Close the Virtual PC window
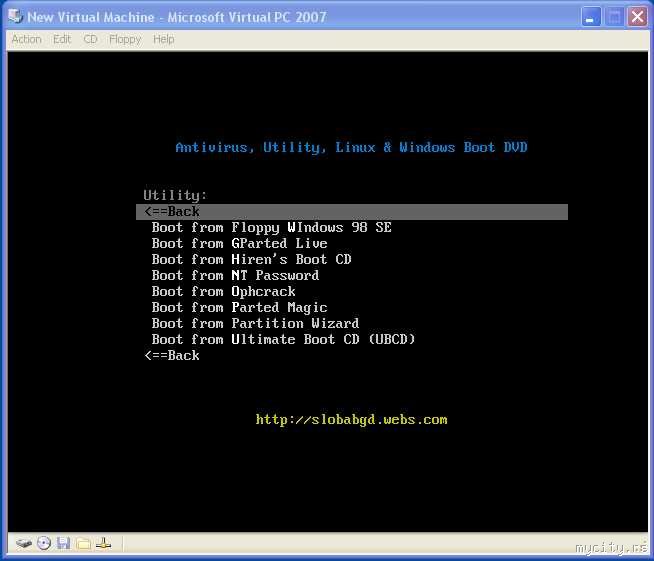This screenshot has height=561, width=654. 637,17
